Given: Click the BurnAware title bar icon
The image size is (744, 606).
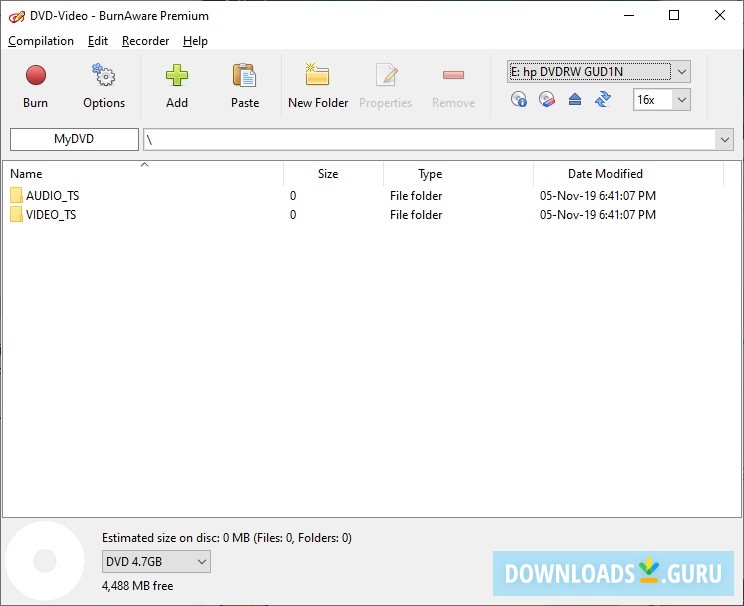Looking at the screenshot, I should [x=17, y=17].
